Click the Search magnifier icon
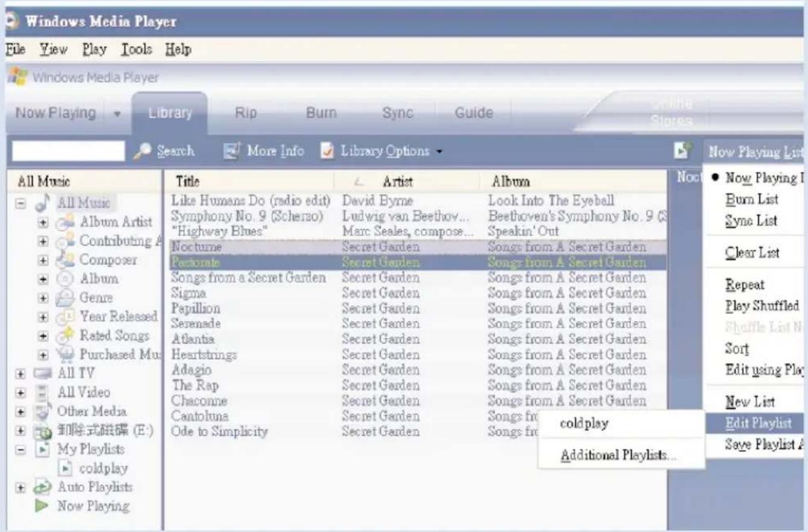Viewport: 808px width, 532px height. point(141,152)
